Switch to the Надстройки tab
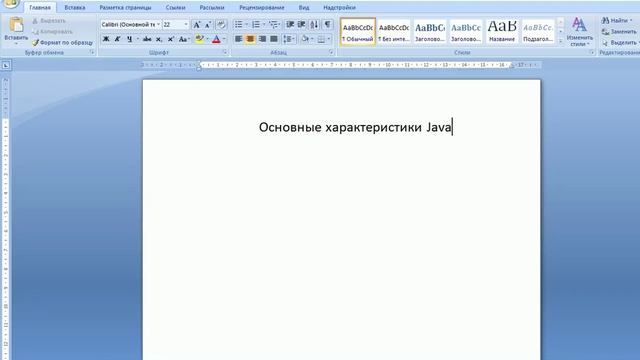Image resolution: width=640 pixels, height=360 pixels. (339, 7)
